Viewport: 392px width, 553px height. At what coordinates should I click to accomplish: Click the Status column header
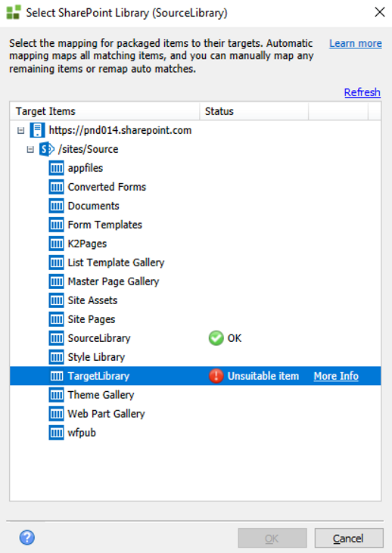click(x=254, y=111)
